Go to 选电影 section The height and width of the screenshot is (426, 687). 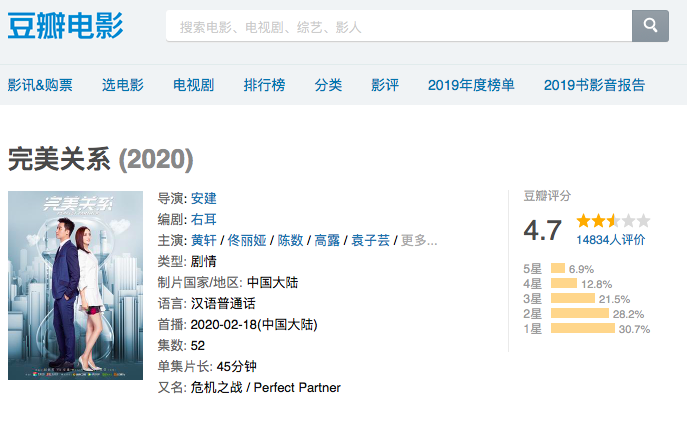point(123,85)
